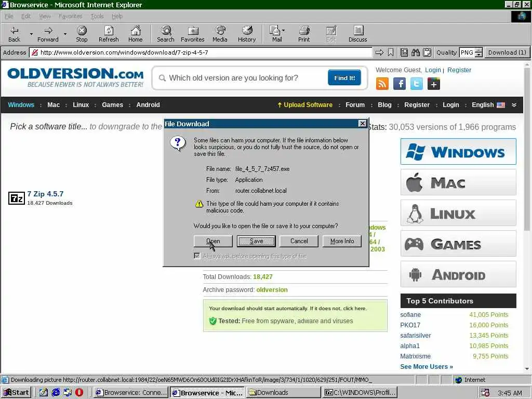
Task: Click the Google Plus icon
Action: 434,84
